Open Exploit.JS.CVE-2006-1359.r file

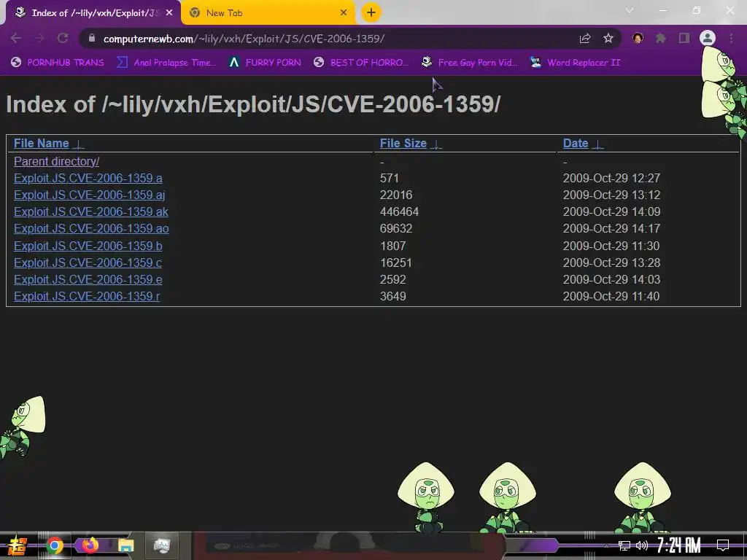click(x=88, y=296)
